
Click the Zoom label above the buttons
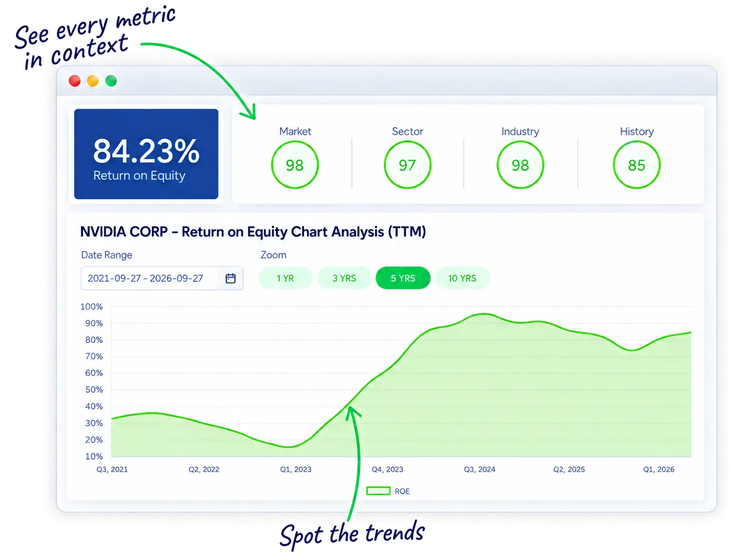[x=273, y=255]
